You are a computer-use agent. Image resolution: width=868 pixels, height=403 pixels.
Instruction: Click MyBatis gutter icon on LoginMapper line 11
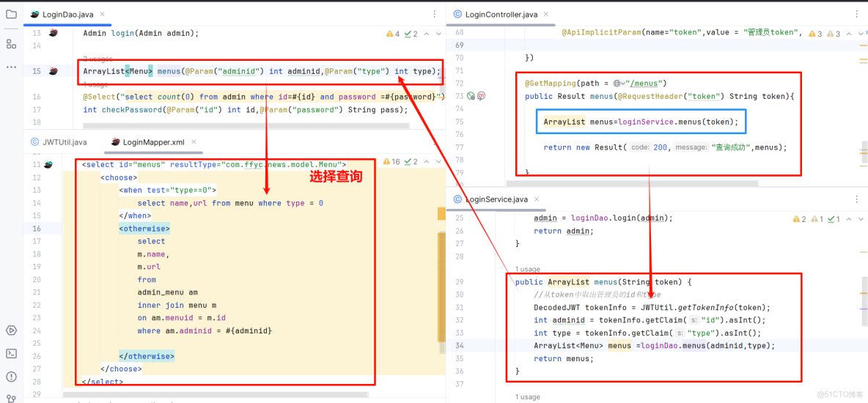tap(48, 164)
